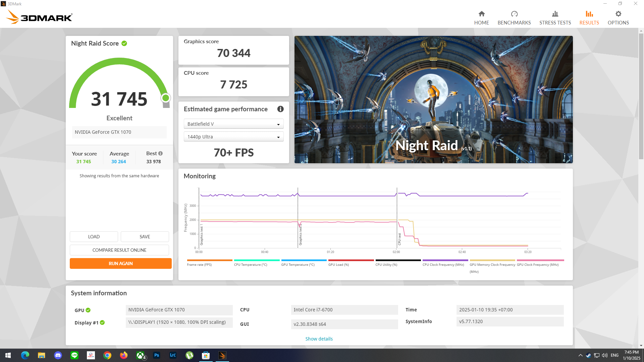Image resolution: width=644 pixels, height=362 pixels.
Task: Click the Night Raid benchmark thumbnail image
Action: pyautogui.click(x=433, y=100)
